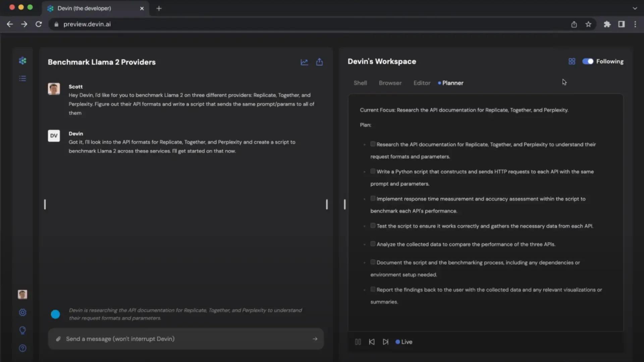Open settings gear in the sidebar
644x362 pixels.
coord(22,312)
